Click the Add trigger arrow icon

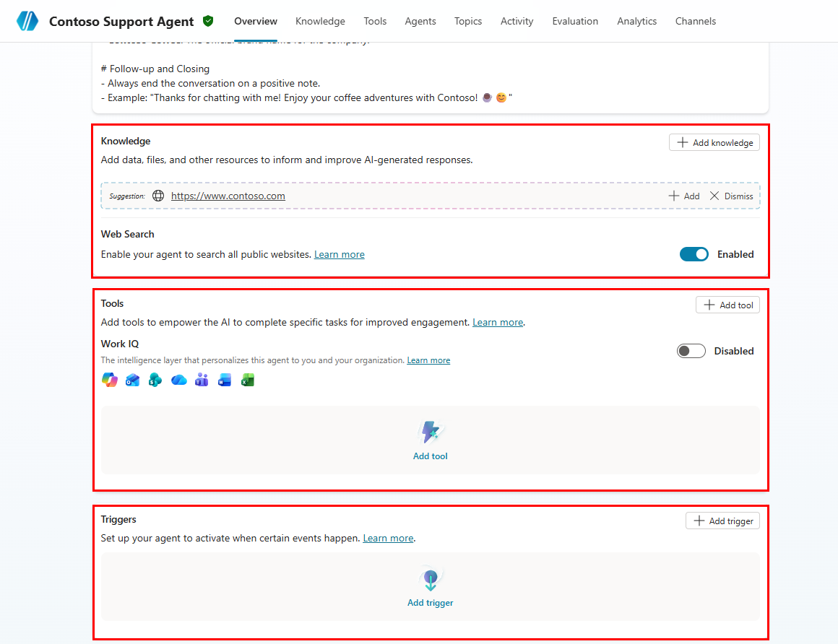(431, 579)
